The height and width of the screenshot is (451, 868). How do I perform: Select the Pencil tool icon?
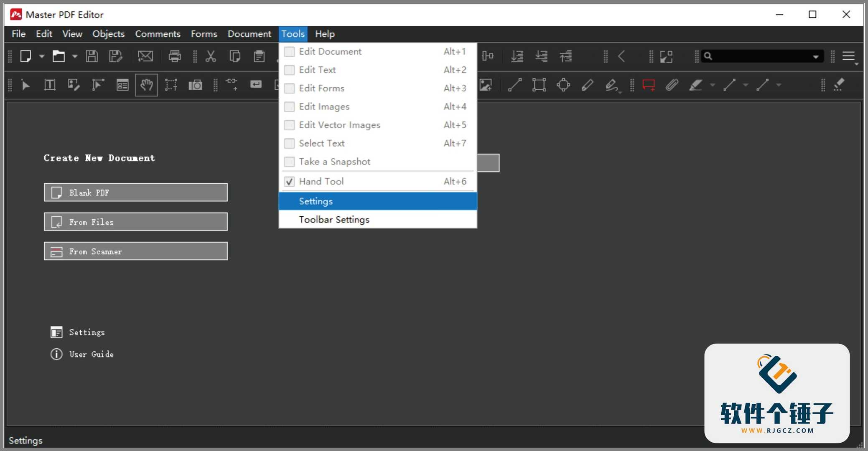point(588,85)
